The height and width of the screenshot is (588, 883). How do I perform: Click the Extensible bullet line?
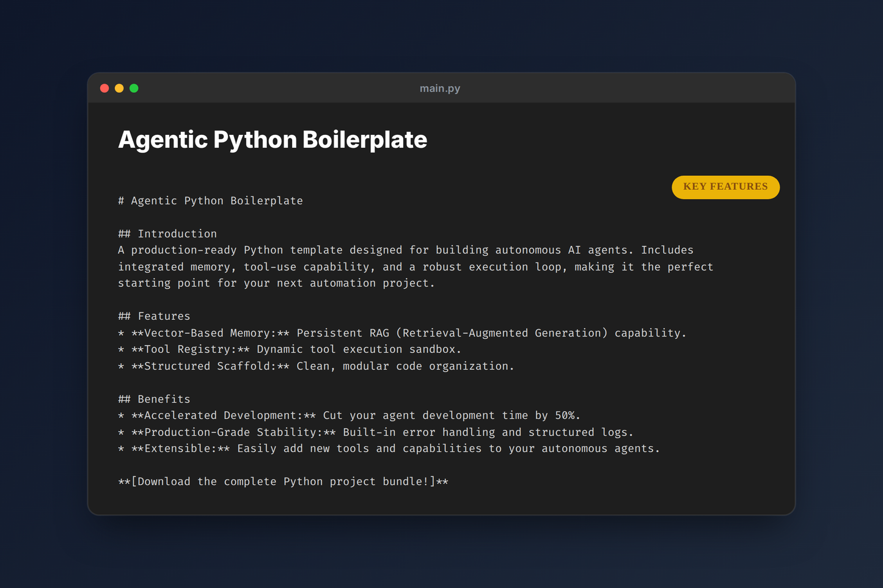point(389,449)
